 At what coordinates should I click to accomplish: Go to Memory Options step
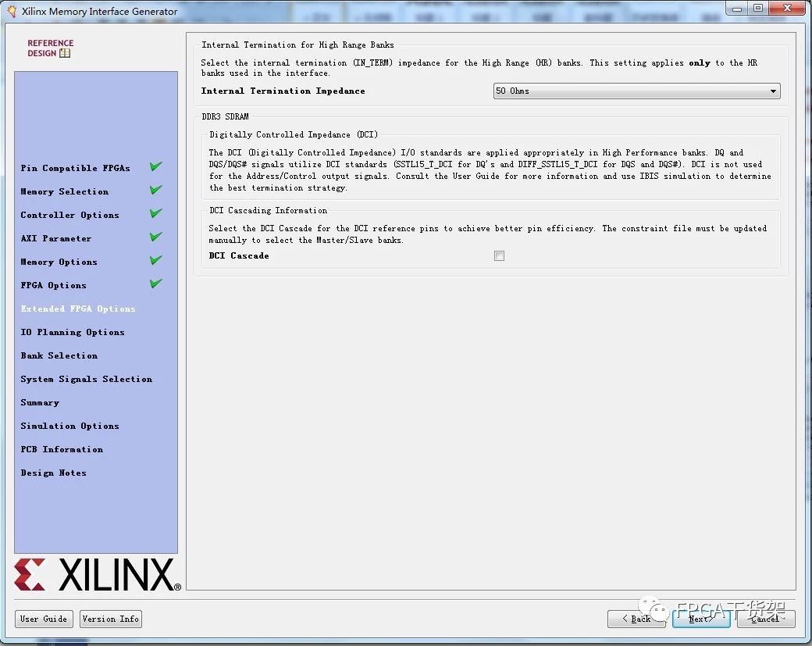point(59,262)
